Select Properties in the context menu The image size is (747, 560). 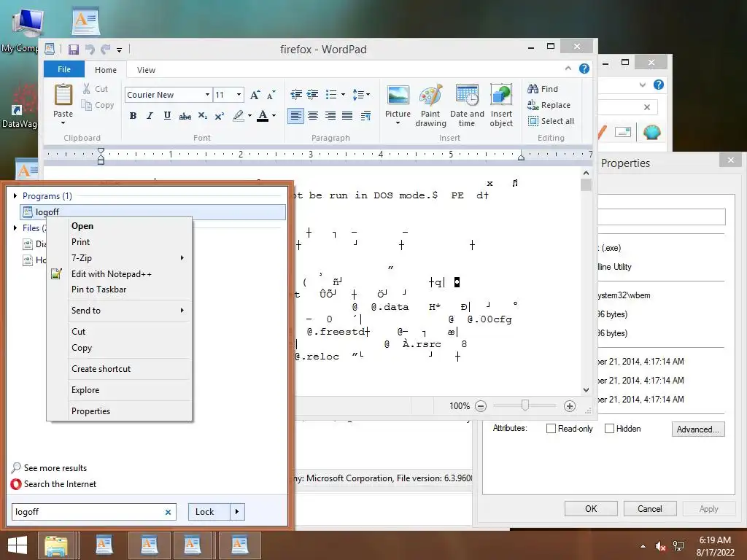pos(119,411)
